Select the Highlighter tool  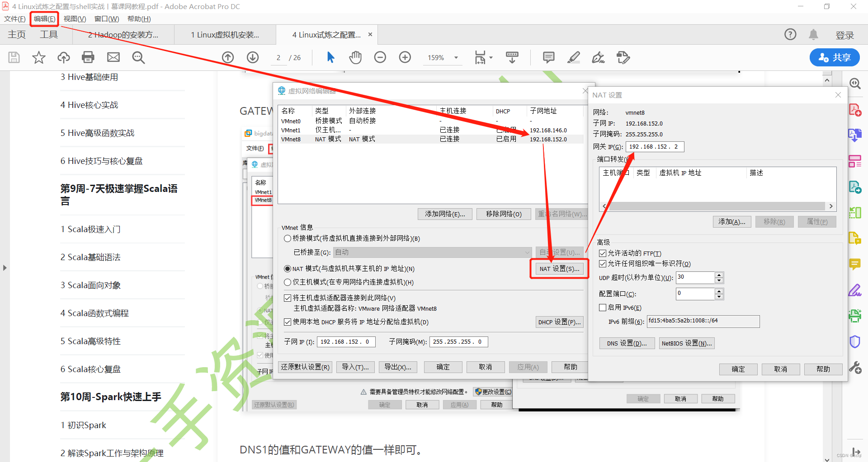(573, 57)
